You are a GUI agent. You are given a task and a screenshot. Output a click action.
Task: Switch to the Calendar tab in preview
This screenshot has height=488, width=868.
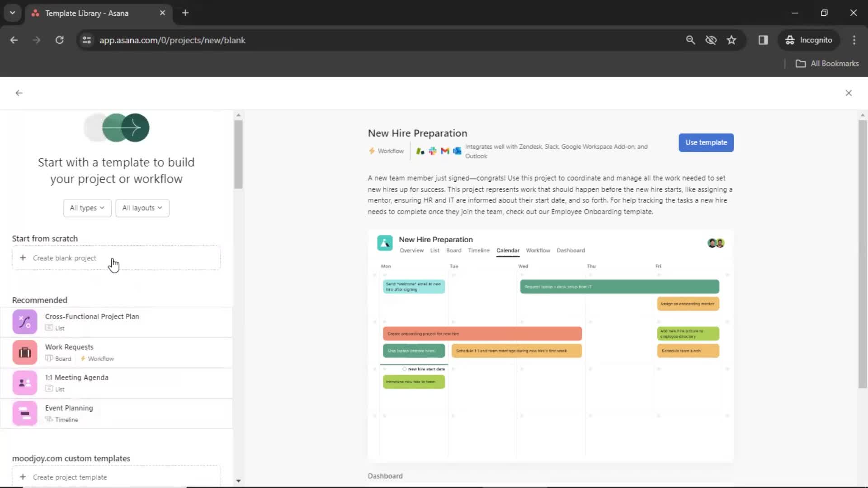(507, 250)
